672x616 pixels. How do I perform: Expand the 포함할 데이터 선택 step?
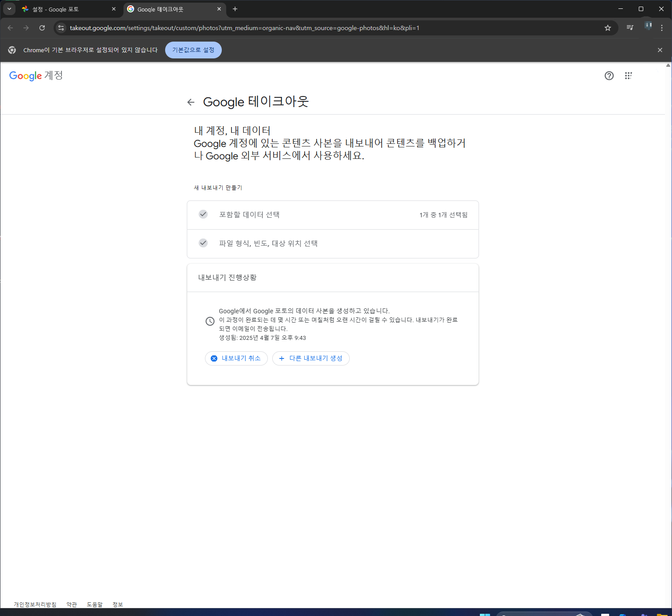pyautogui.click(x=333, y=215)
